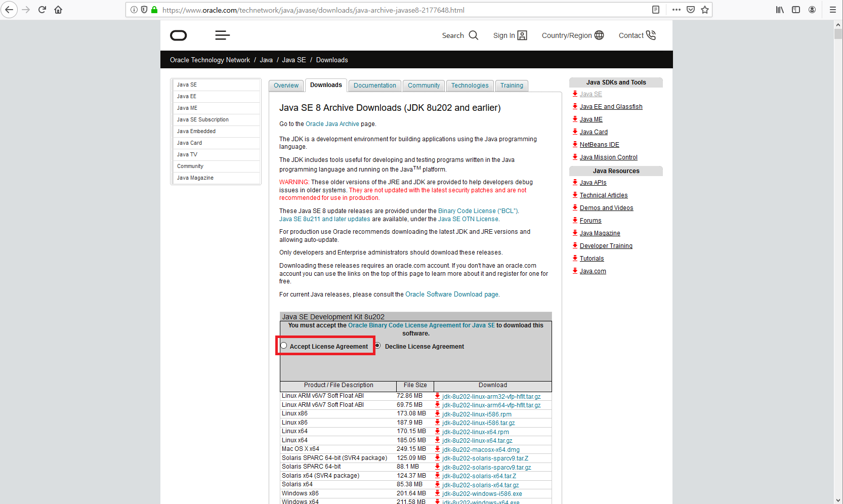Screen dimensions: 843x504
Task: Click the Java breadcrumb link
Action: pyautogui.click(x=266, y=60)
